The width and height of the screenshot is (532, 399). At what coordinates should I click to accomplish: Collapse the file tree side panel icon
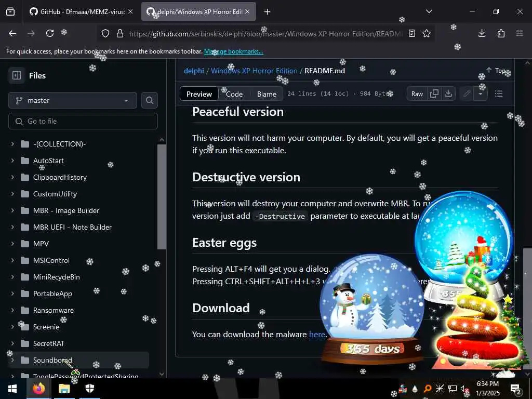click(x=17, y=75)
